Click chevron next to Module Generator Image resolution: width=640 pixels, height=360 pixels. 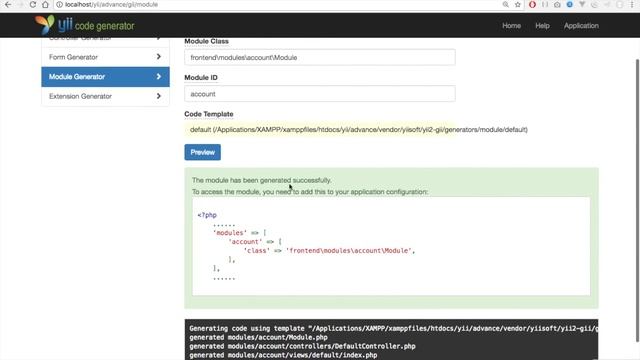tap(159, 76)
